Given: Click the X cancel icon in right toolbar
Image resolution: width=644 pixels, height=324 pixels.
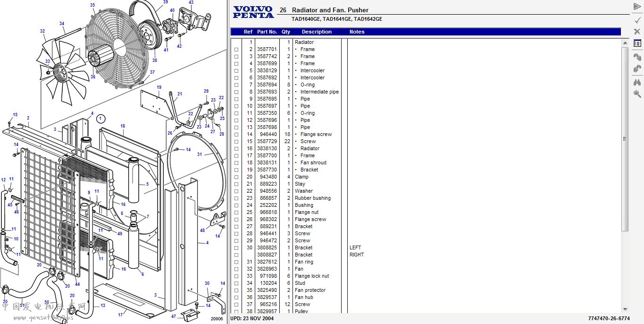Looking at the screenshot, I should click(637, 32).
